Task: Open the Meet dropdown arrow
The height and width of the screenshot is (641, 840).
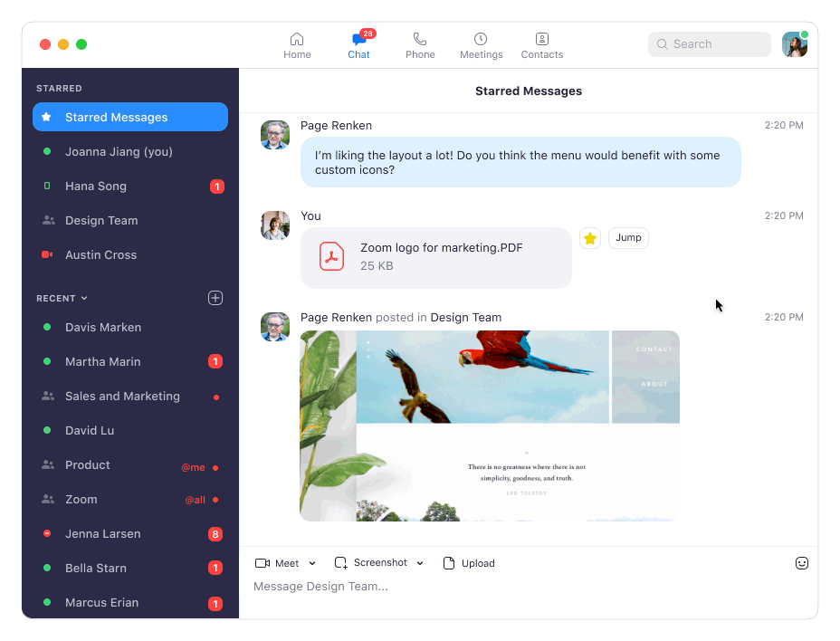Action: point(310,562)
